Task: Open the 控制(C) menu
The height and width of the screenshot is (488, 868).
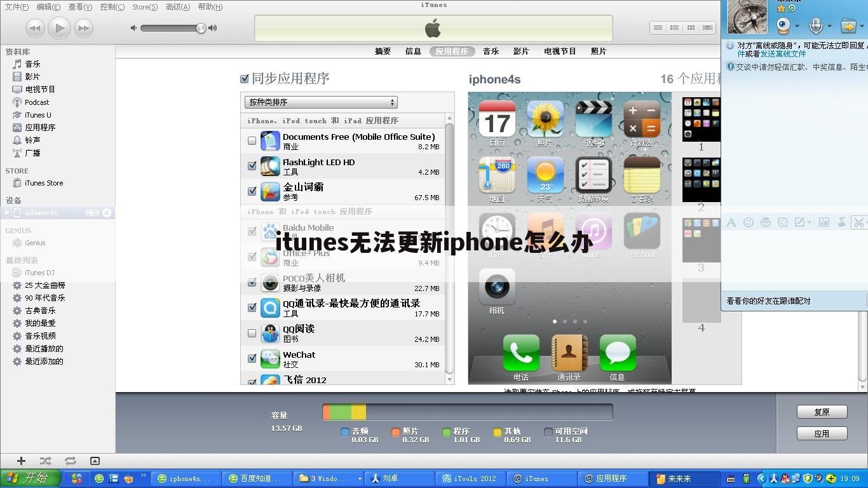Action: click(112, 7)
